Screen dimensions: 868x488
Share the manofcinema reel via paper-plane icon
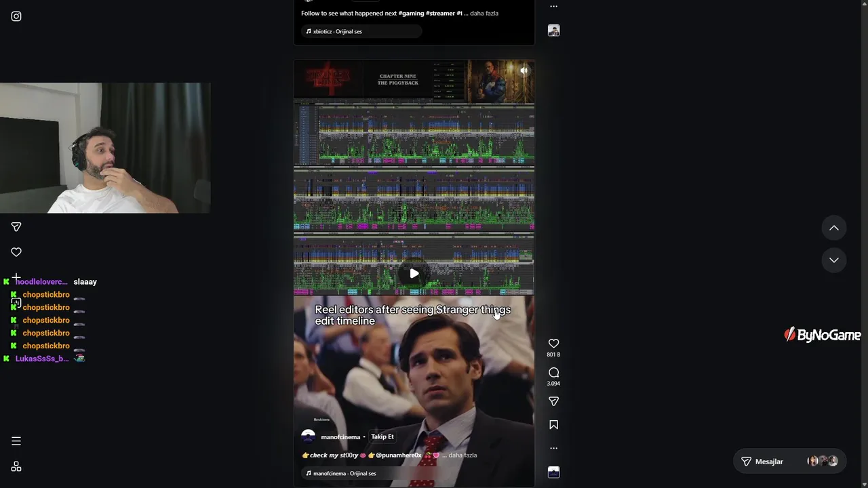coord(553,401)
